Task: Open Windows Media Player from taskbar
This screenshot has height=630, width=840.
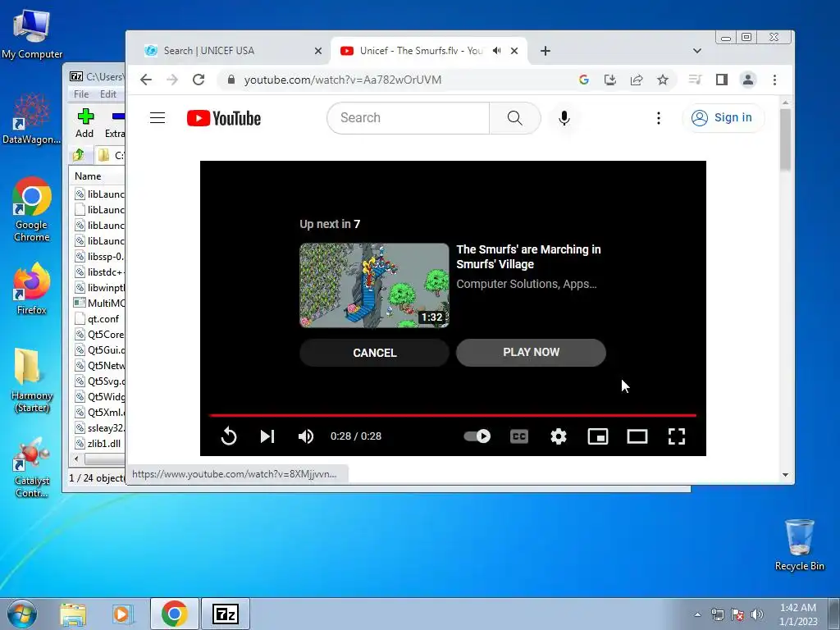Action: pos(123,614)
